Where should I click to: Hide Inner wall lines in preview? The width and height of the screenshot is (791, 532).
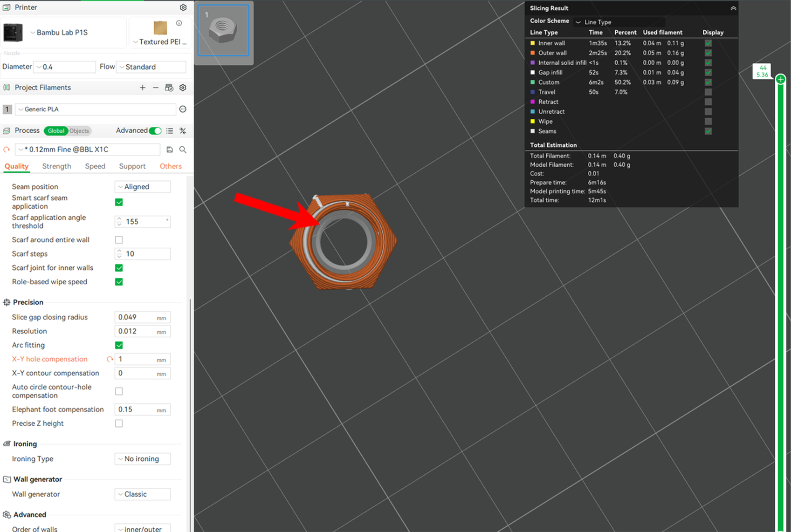[708, 43]
